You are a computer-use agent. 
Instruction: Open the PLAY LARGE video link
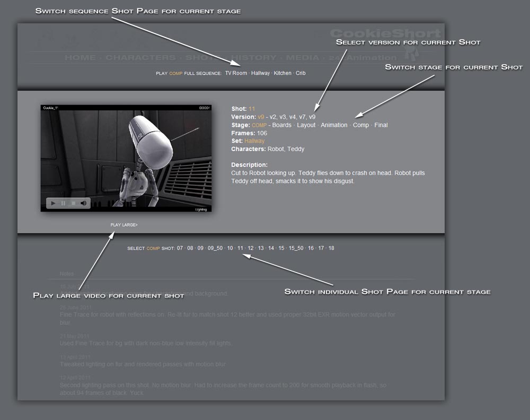[x=124, y=225]
